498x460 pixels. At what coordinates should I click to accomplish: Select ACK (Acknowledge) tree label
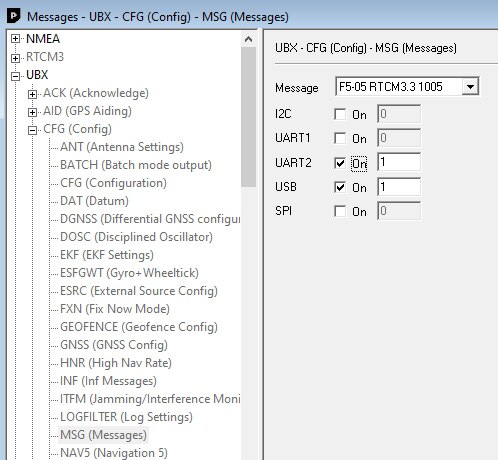click(x=96, y=93)
